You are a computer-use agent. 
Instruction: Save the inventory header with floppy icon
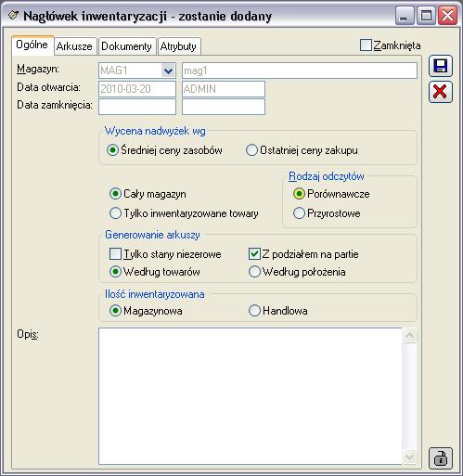tap(441, 66)
